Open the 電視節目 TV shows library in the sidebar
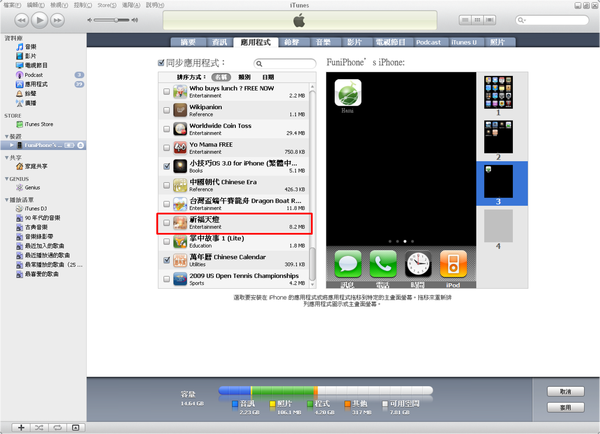 [x=32, y=65]
